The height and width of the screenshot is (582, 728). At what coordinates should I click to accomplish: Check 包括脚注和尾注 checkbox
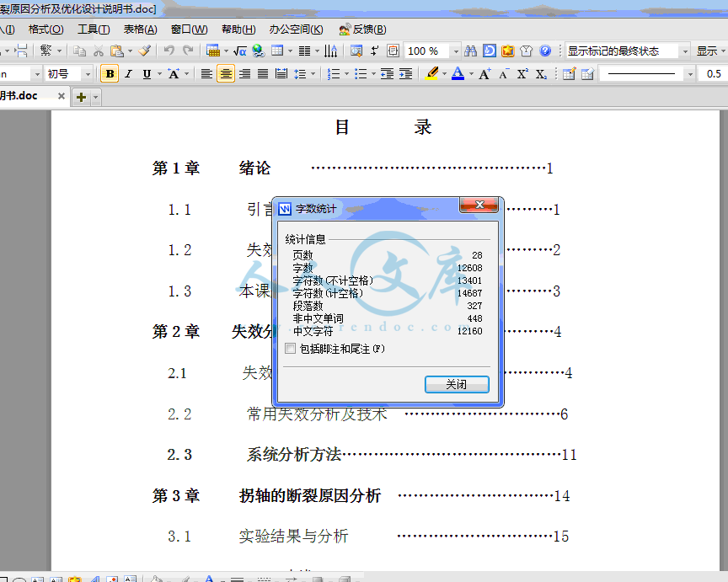pyautogui.click(x=290, y=349)
